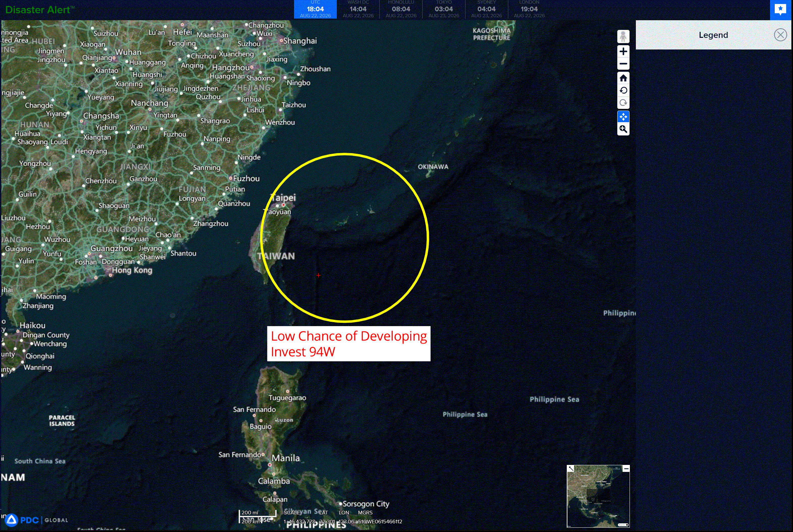Click the Tuguegarao city label
This screenshot has height=532, width=793.
tap(287, 398)
